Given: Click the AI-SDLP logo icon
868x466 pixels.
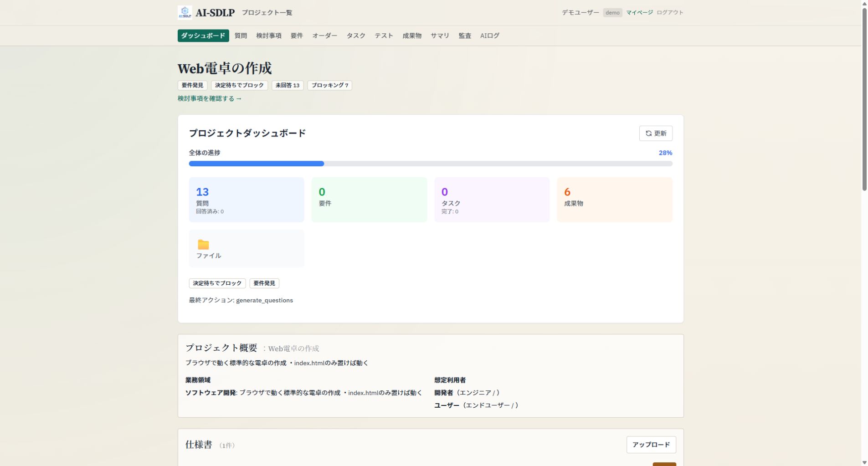Looking at the screenshot, I should point(185,12).
